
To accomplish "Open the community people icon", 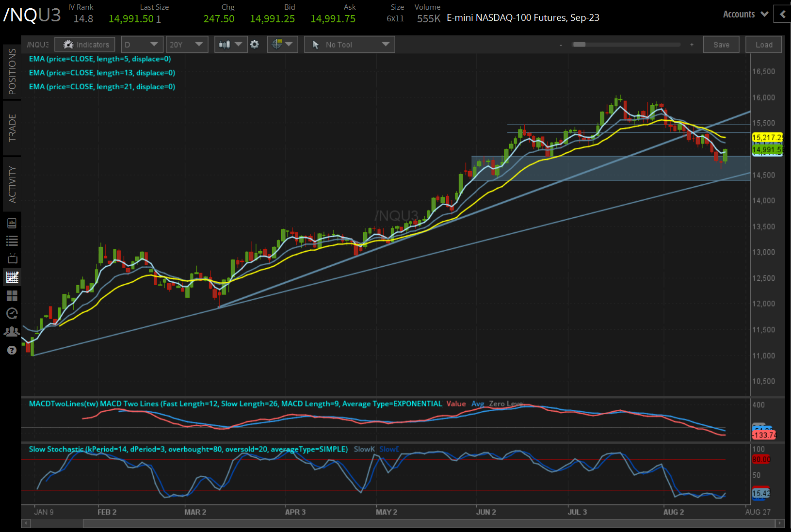I will [12, 332].
